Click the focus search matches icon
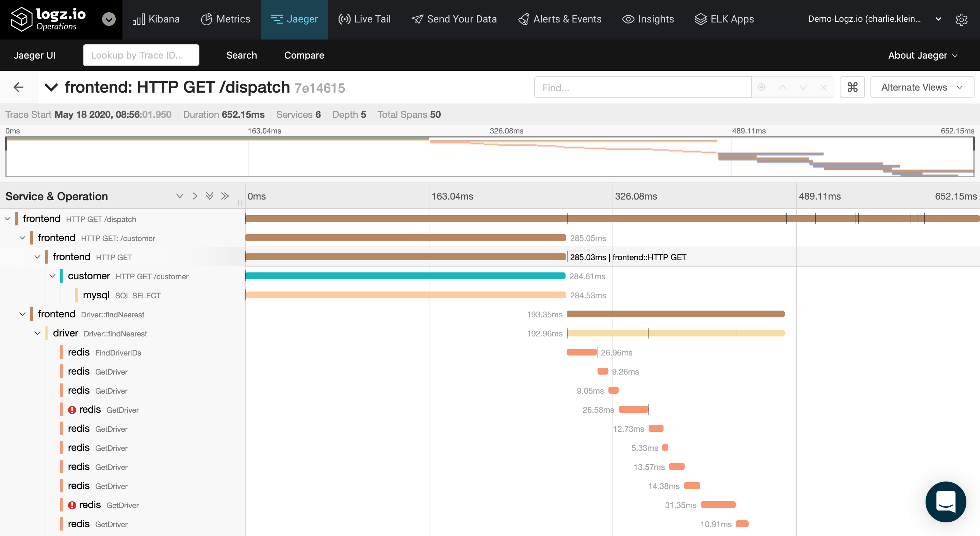Viewport: 980px width, 536px height. click(762, 88)
